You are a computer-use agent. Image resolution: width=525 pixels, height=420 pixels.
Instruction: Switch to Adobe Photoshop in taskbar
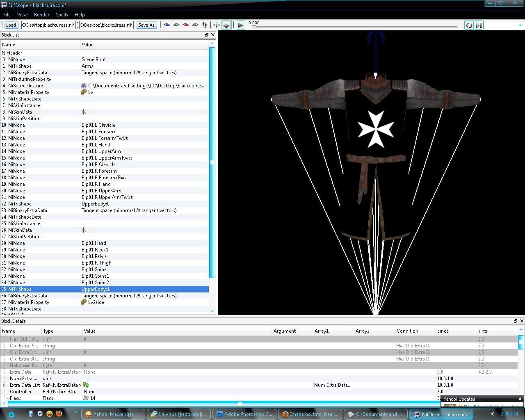[x=244, y=414]
